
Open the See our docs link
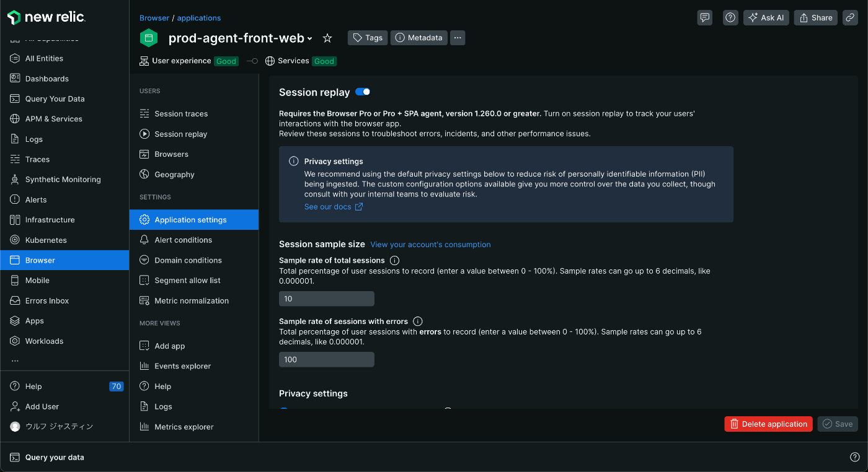[334, 207]
